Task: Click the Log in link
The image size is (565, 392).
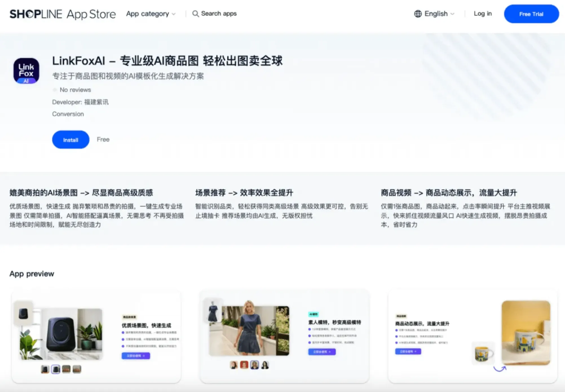Action: point(482,14)
